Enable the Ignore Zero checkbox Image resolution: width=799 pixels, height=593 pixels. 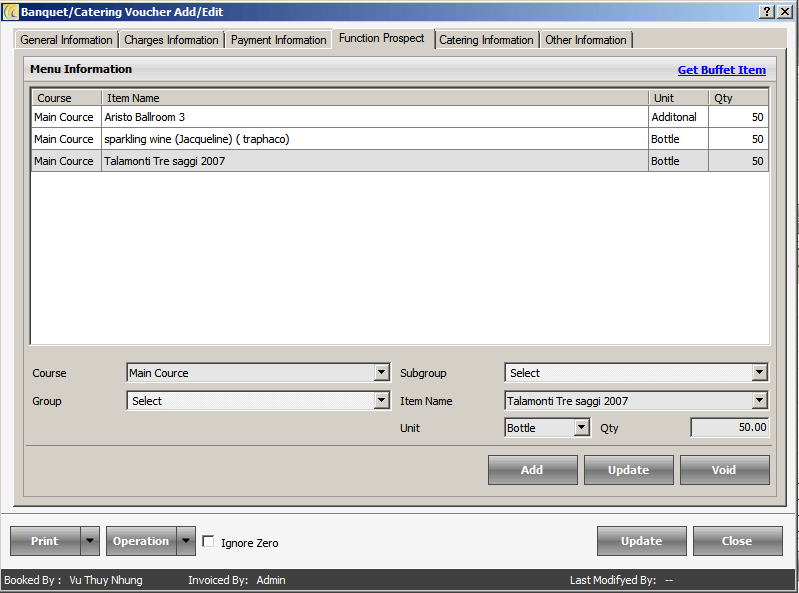click(208, 542)
